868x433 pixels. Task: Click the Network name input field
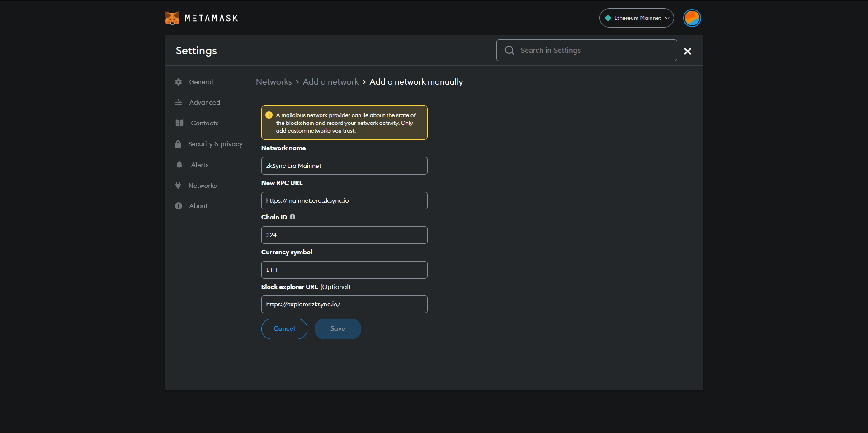coord(344,166)
